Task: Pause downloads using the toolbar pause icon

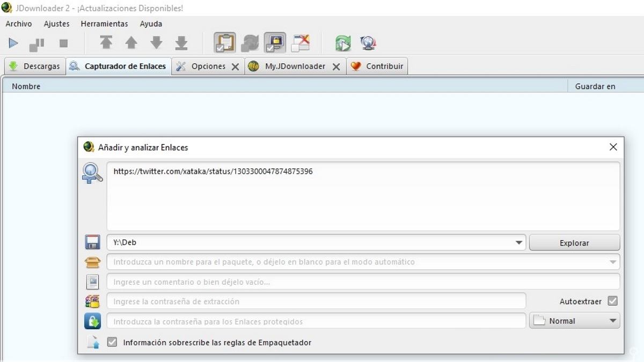Action: [x=37, y=43]
